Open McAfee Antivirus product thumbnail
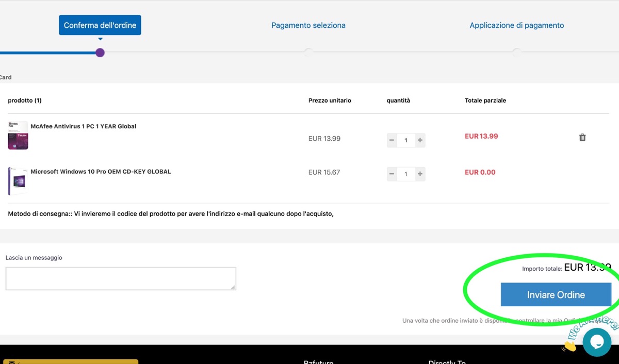This screenshot has height=364, width=619. pyautogui.click(x=18, y=136)
